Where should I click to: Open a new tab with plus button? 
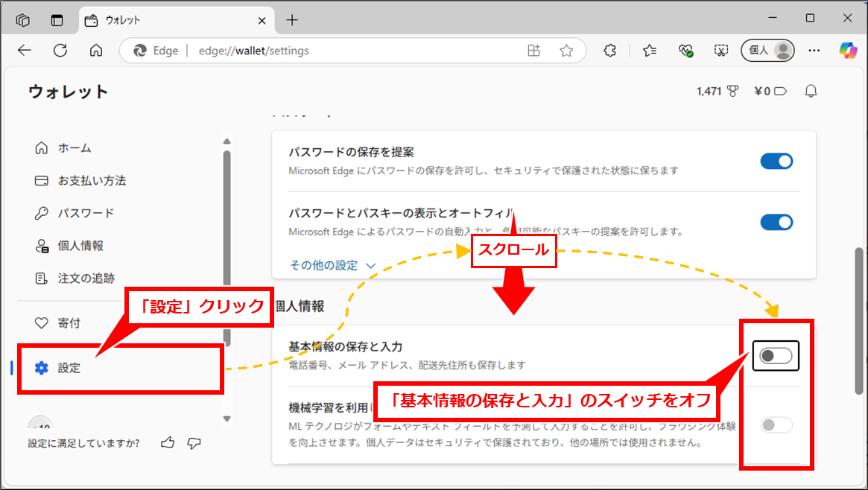292,20
